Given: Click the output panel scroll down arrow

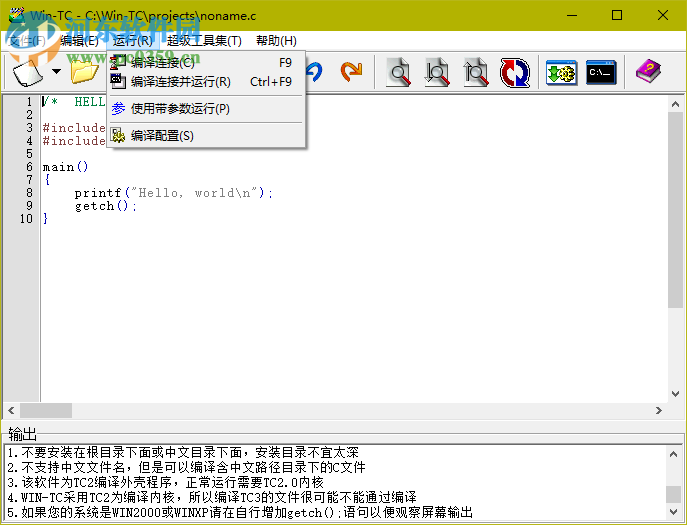Looking at the screenshot, I should point(673,511).
